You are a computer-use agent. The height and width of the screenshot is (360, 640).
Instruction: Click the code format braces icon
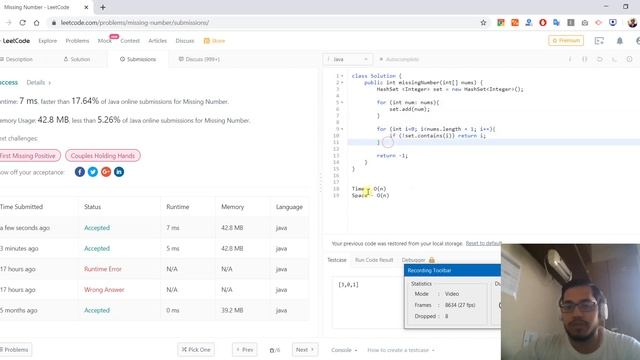click(x=584, y=59)
